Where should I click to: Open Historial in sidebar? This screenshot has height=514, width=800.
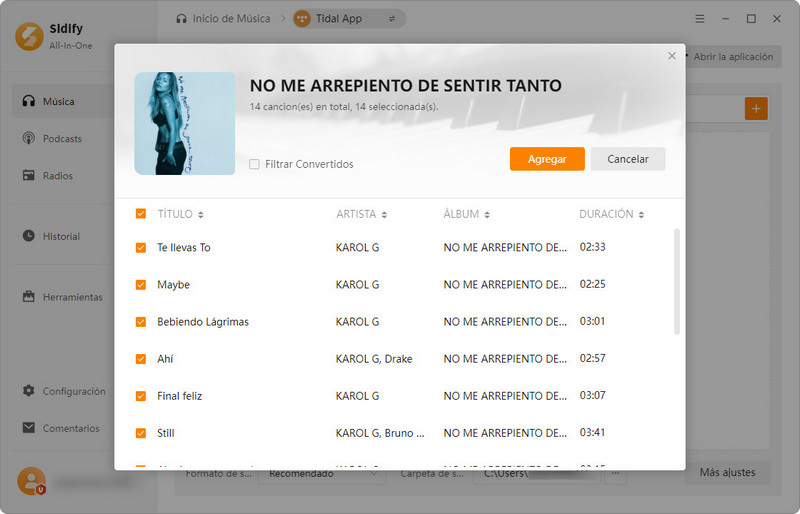(x=63, y=236)
